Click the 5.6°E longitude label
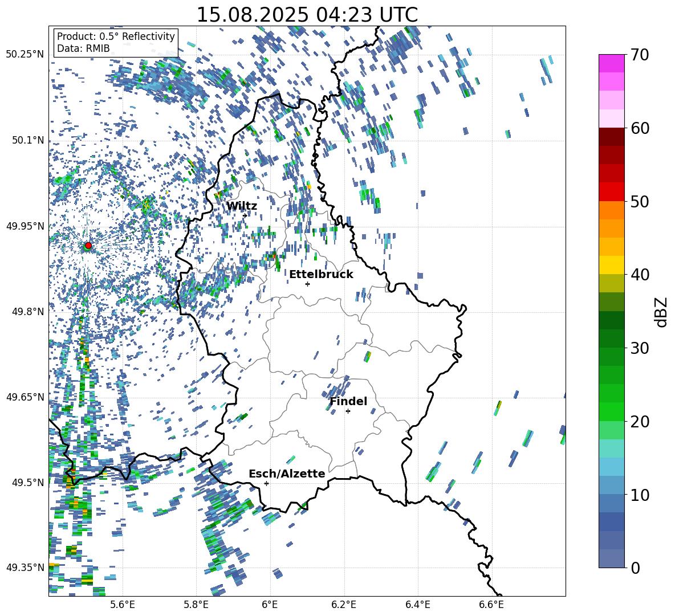Screen dimensions: 675x616 [x=122, y=605]
